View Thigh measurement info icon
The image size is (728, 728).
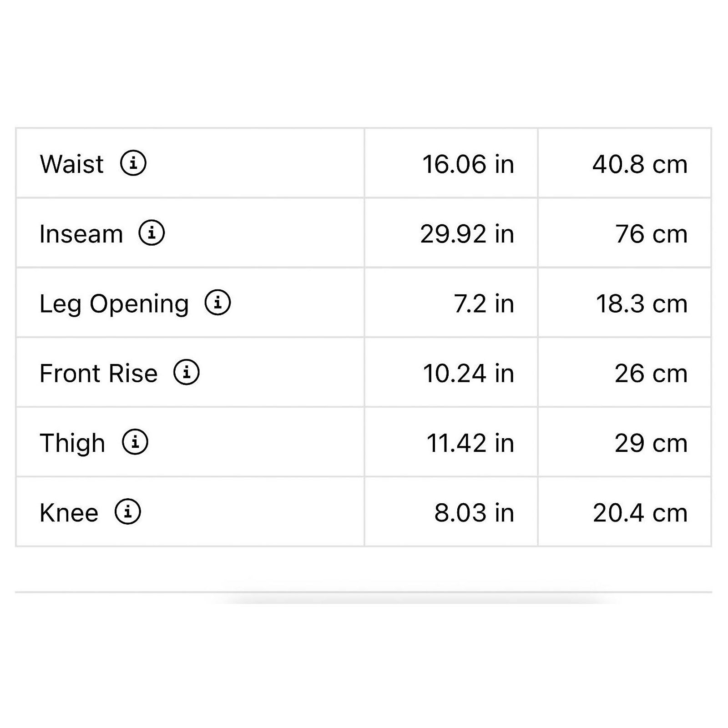135,441
